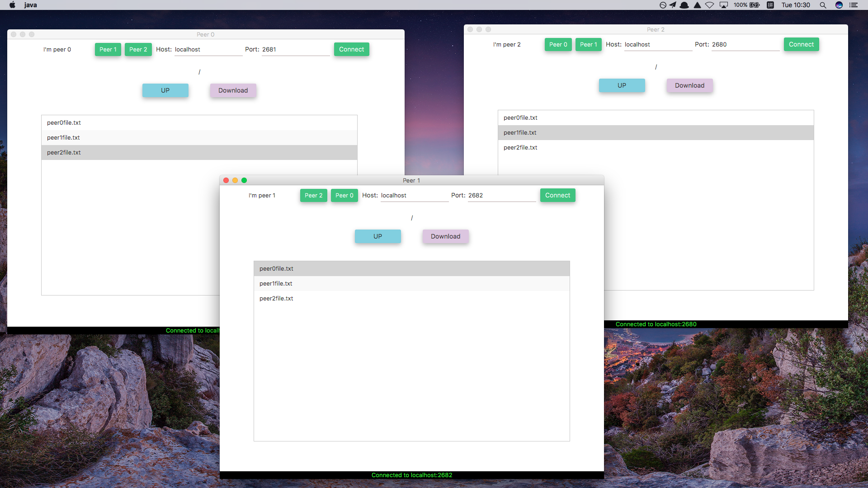Screen dimensions: 868x488
Task: Open Notification Center list icon
Action: tap(854, 5)
